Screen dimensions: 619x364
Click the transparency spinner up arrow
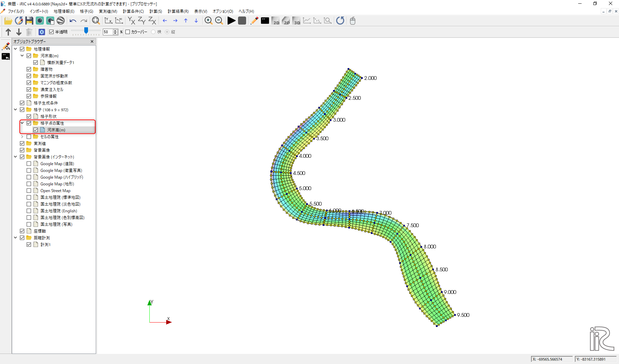pos(115,30)
